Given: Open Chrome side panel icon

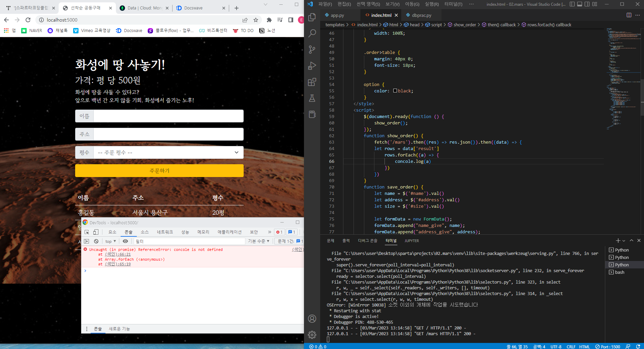Looking at the screenshot, I should tap(291, 20).
